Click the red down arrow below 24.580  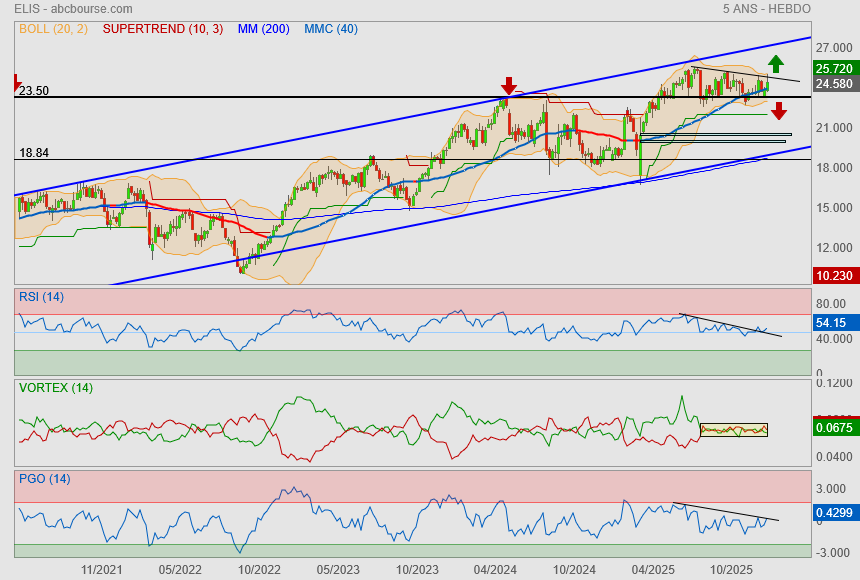778,110
